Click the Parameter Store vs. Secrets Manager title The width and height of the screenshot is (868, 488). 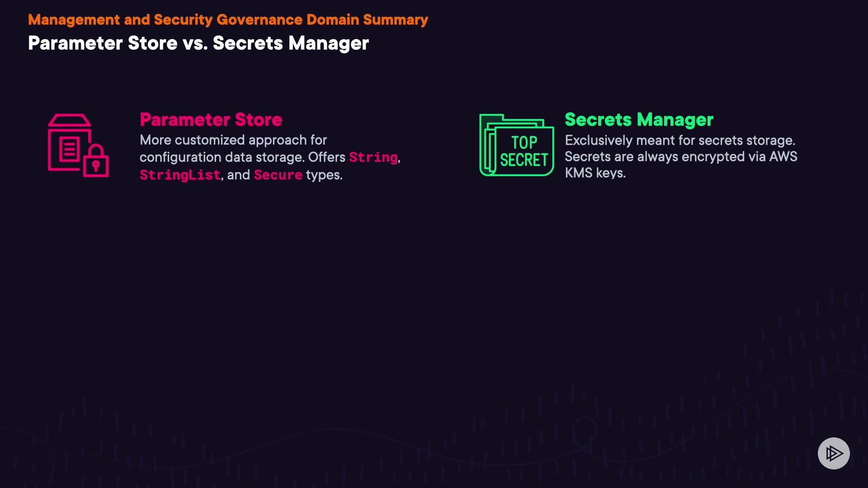(198, 43)
